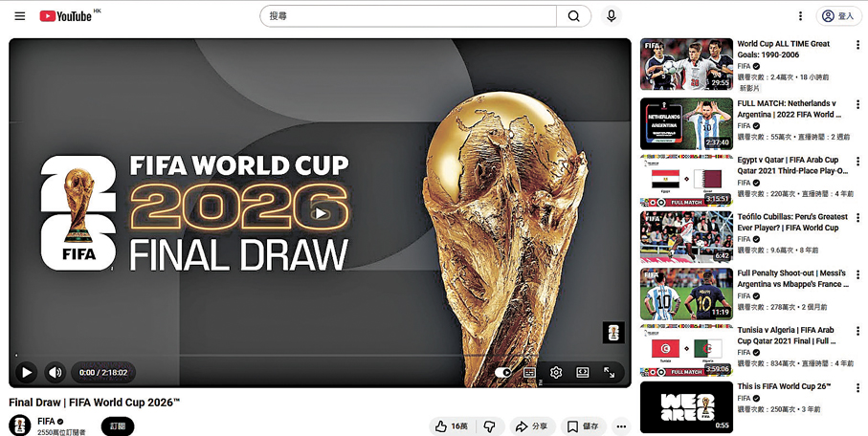Open more actions under the video
The width and height of the screenshot is (868, 436).
[x=621, y=426]
